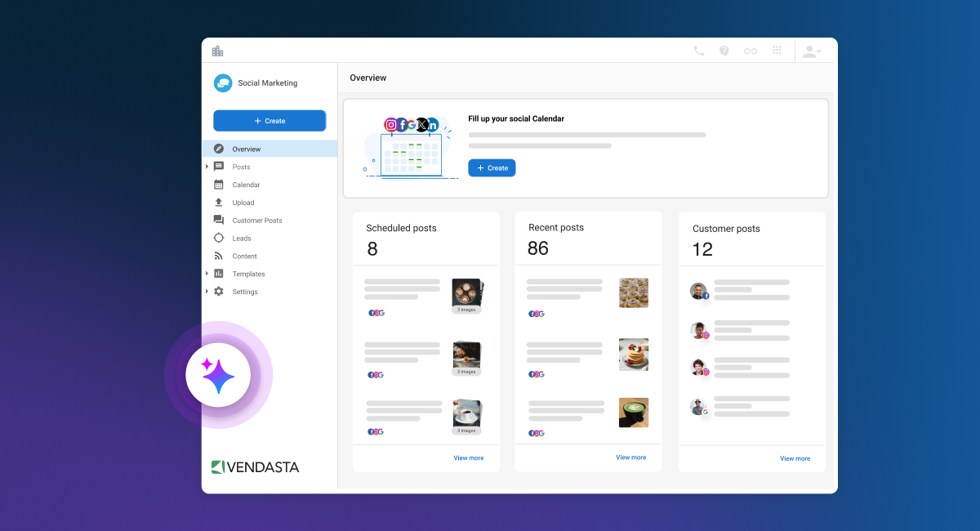
Task: Click the X icon above calendar illustration
Action: point(421,125)
